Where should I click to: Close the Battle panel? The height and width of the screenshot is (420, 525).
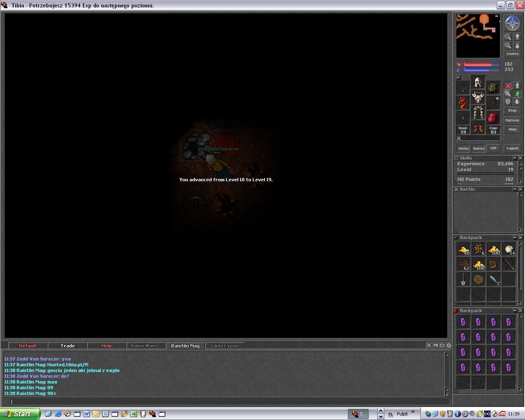pos(520,189)
